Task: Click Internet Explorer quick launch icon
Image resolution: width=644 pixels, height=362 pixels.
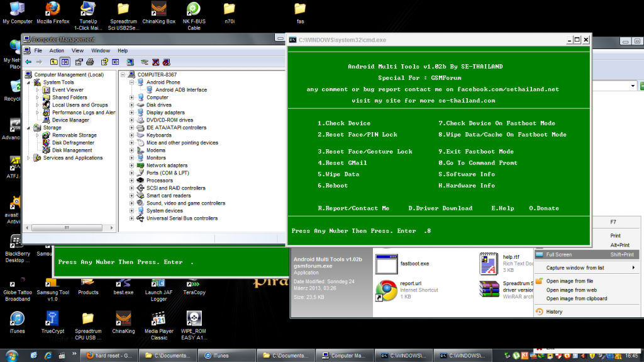Action: (x=48, y=356)
